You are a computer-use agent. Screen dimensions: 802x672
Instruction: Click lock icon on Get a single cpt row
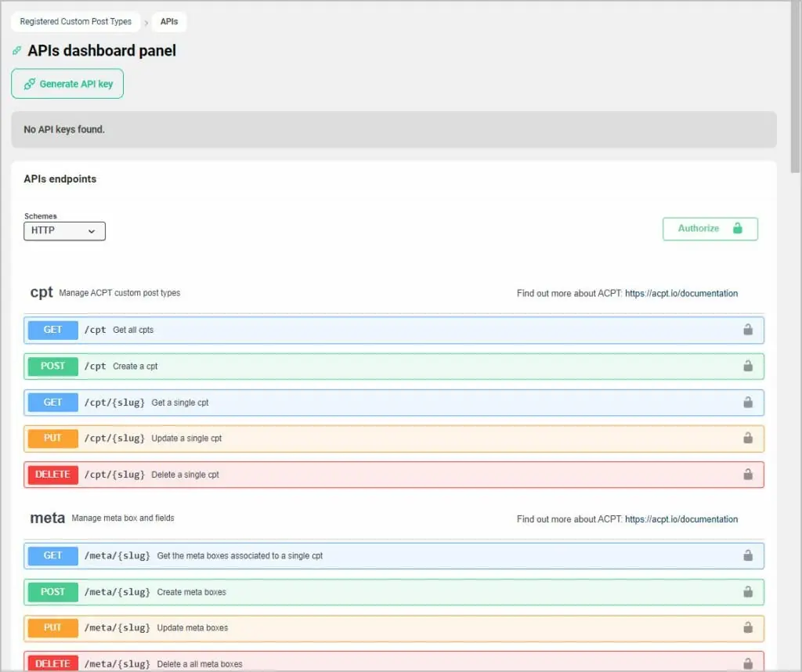[748, 402]
